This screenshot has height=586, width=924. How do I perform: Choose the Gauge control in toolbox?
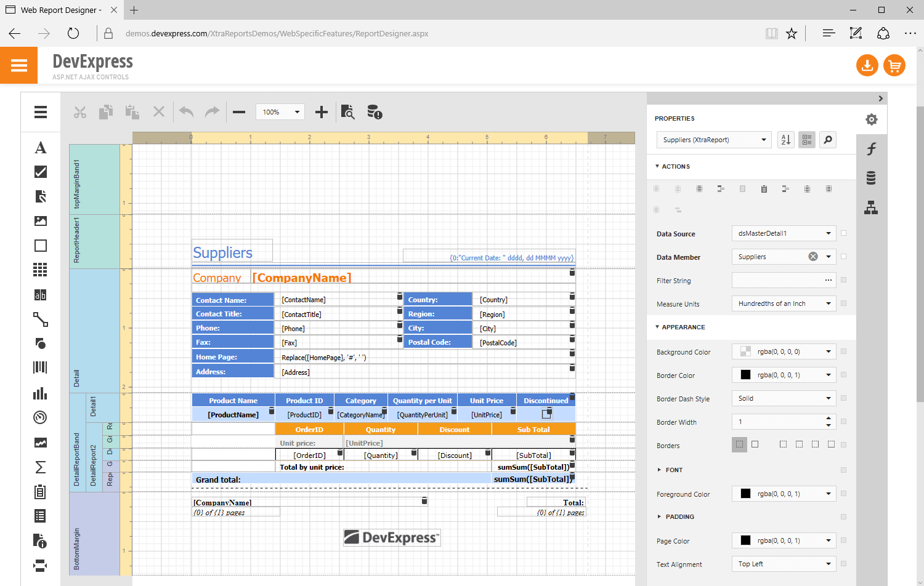[x=41, y=417]
